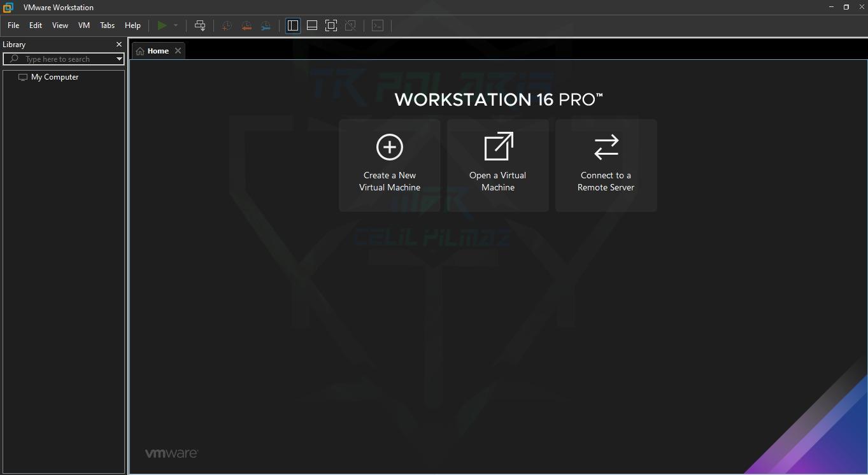This screenshot has width=868, height=475.
Task: Open the VM menu
Action: (84, 25)
